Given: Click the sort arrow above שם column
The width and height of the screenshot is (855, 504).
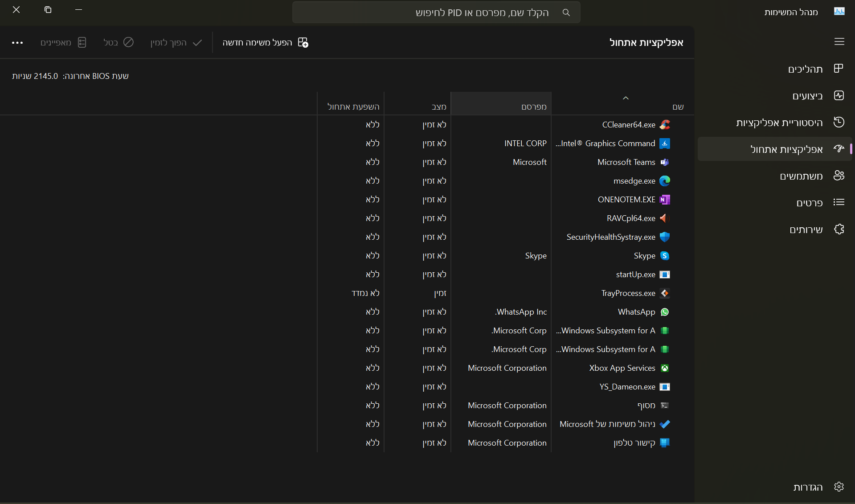Looking at the screenshot, I should coord(626,98).
